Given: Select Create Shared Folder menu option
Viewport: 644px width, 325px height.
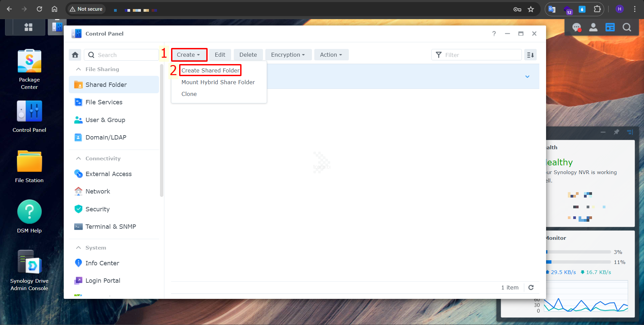Looking at the screenshot, I should tap(210, 70).
